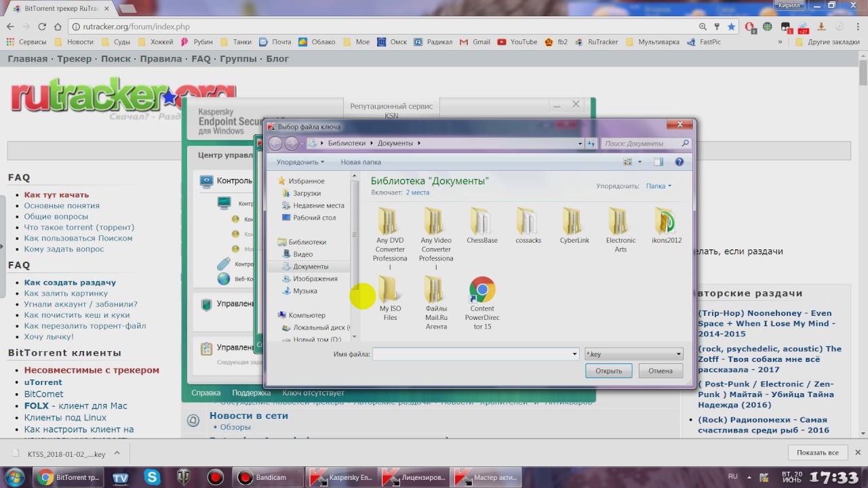Bookmark page with the star icon
The width and height of the screenshot is (868, 488).
731,26
